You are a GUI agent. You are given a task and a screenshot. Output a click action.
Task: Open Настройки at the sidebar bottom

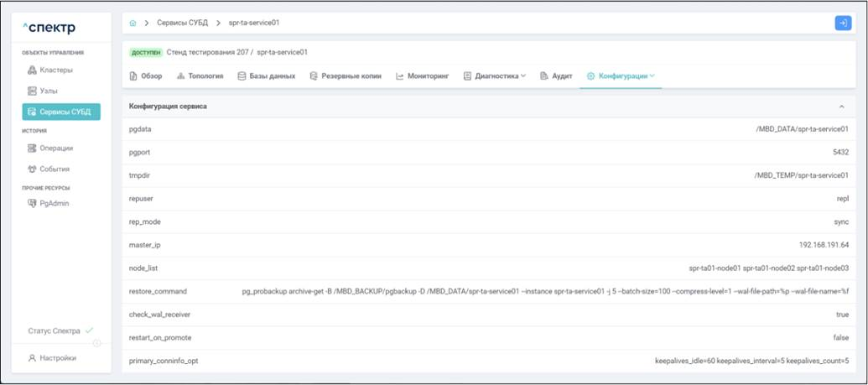(57, 358)
